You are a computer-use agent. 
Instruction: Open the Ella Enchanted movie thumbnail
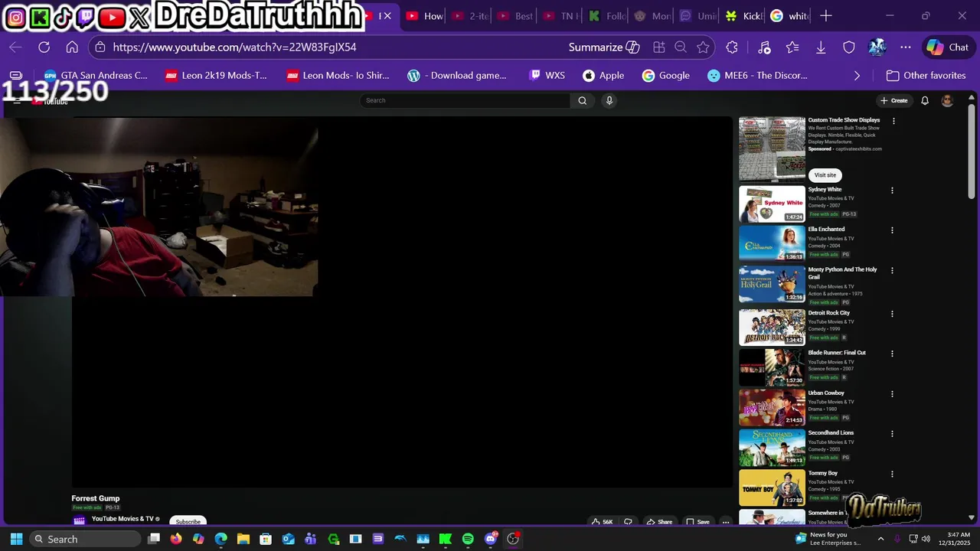point(772,244)
